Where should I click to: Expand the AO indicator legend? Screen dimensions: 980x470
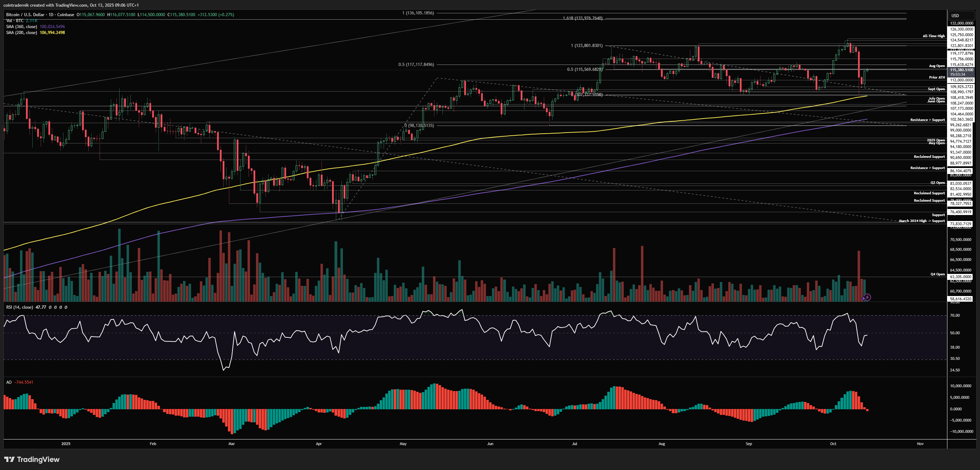(x=8, y=382)
